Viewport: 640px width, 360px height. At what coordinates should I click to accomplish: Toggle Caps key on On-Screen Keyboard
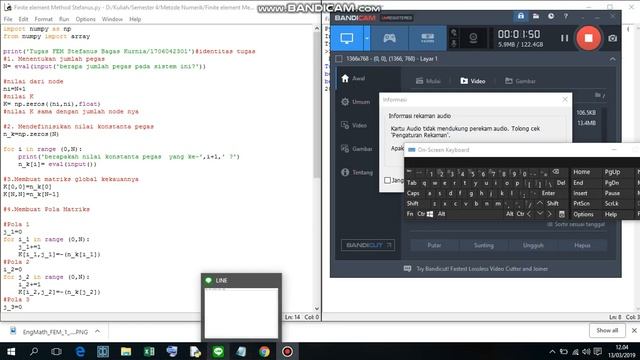(x=413, y=193)
